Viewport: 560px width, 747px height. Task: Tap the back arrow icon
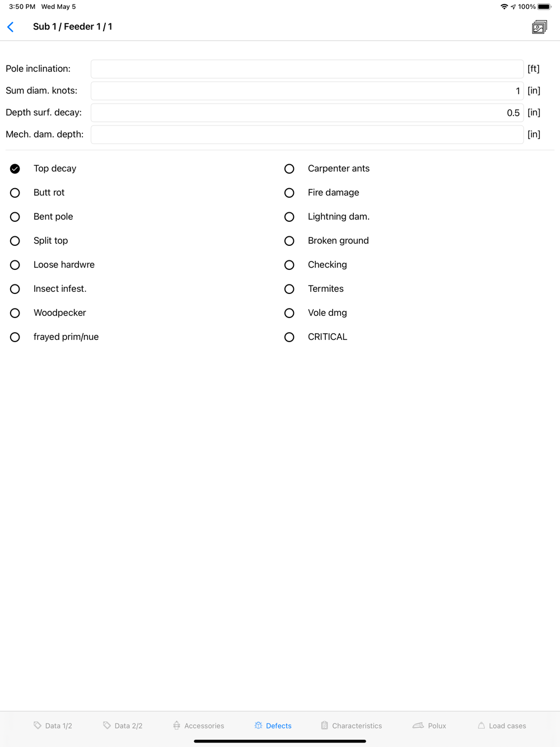pos(11,27)
